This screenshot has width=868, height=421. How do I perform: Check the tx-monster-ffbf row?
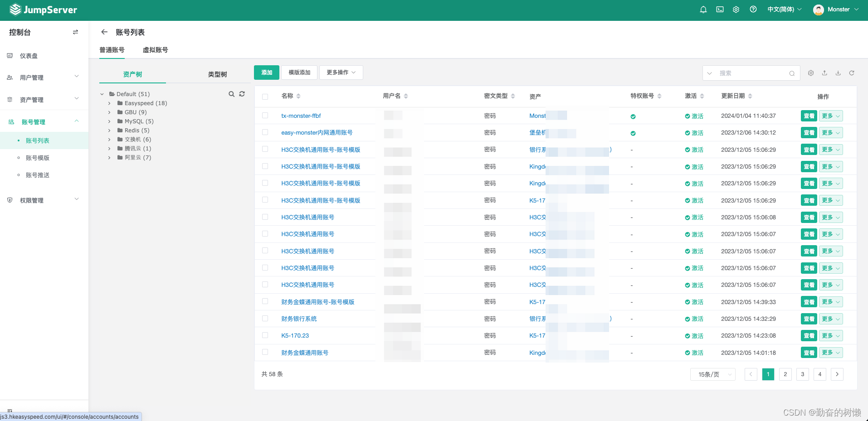265,116
